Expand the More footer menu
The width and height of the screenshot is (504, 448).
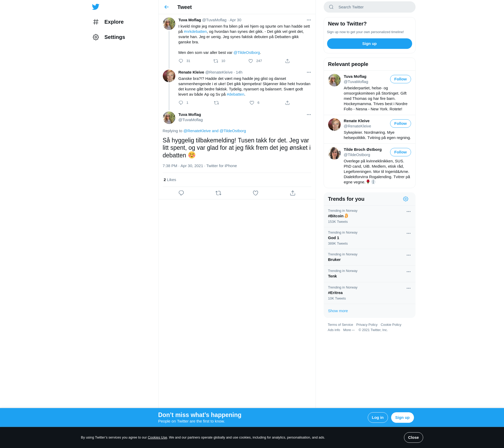click(349, 330)
